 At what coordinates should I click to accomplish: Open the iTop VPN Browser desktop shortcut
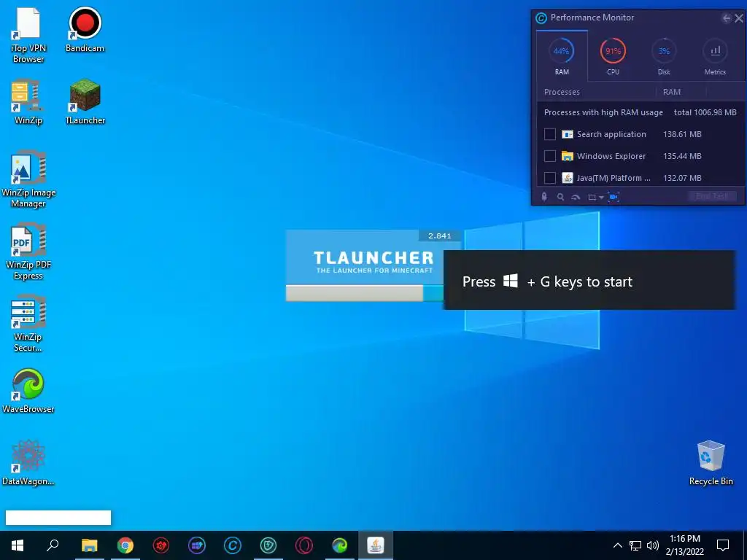click(x=28, y=35)
